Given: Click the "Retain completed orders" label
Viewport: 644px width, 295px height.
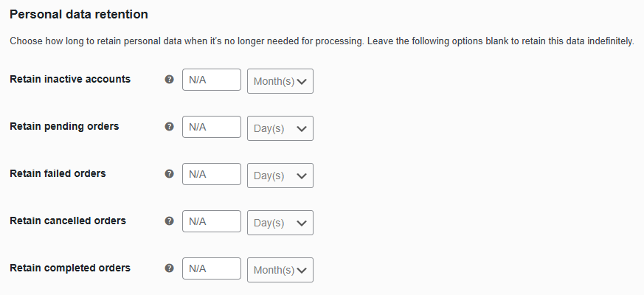Looking at the screenshot, I should 70,268.
